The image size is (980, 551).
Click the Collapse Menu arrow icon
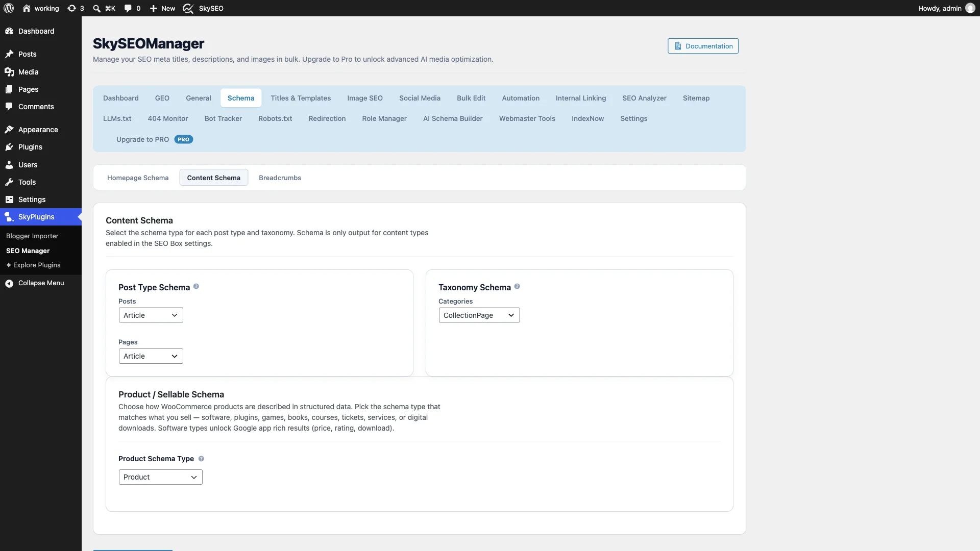pyautogui.click(x=9, y=283)
